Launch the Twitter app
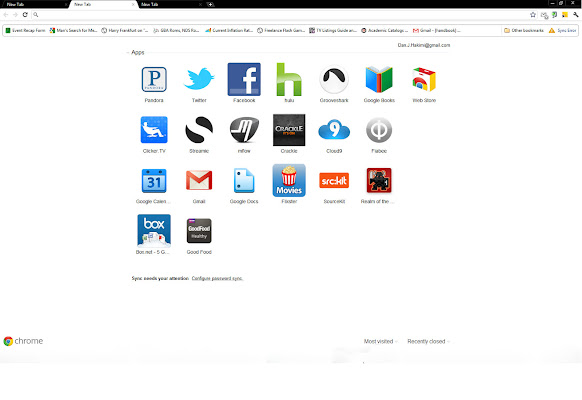This screenshot has width=582, height=400. (199, 79)
